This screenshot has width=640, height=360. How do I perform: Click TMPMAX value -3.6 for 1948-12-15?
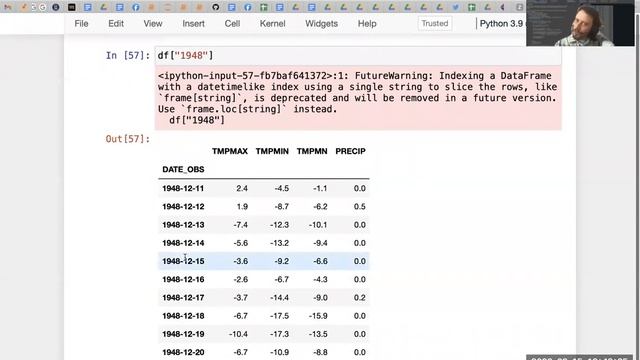coord(240,261)
